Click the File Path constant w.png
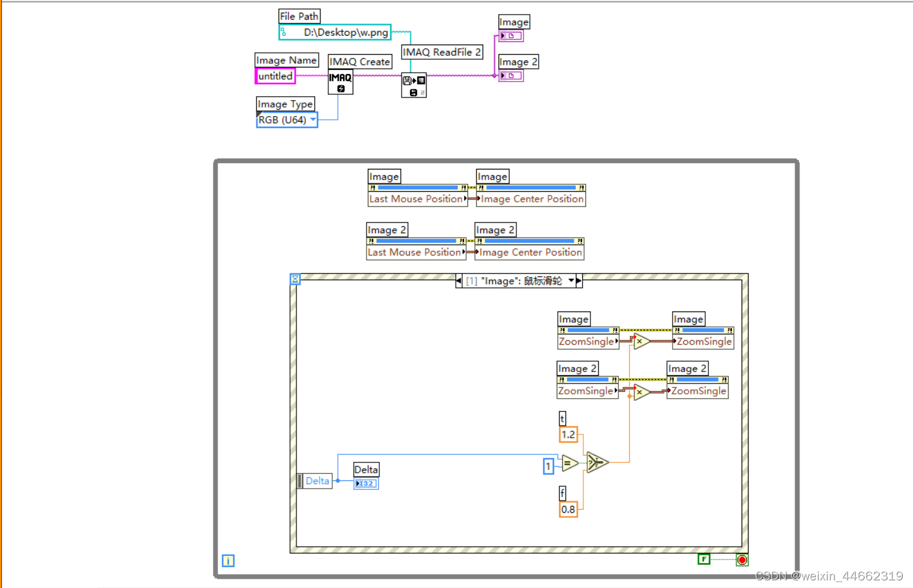913x588 pixels. [335, 32]
